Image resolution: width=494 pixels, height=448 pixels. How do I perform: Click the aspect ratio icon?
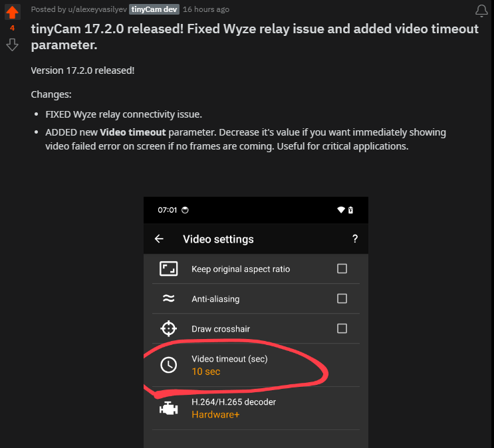[x=169, y=269]
